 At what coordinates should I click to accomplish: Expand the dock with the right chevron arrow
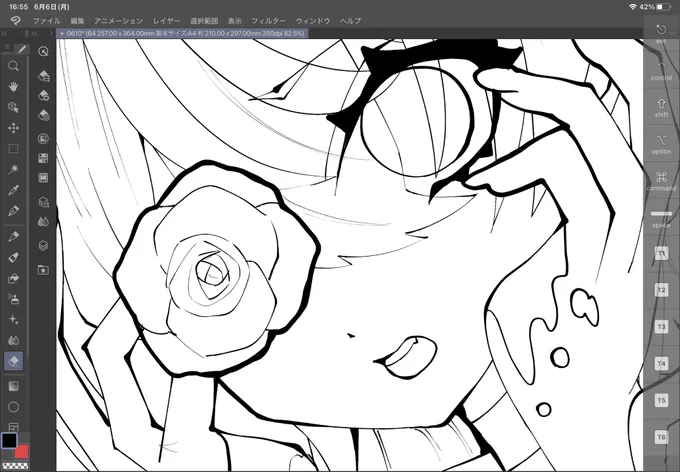click(x=51, y=33)
